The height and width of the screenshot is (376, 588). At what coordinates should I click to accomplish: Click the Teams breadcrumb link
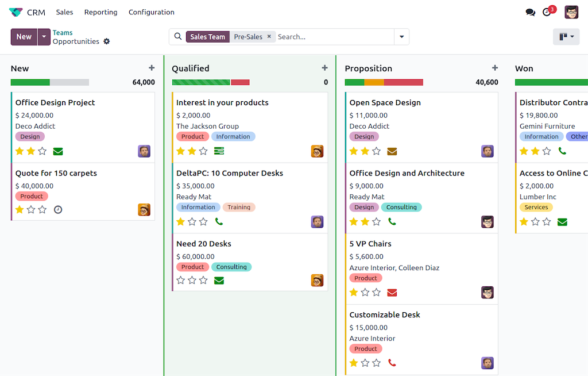pos(63,32)
